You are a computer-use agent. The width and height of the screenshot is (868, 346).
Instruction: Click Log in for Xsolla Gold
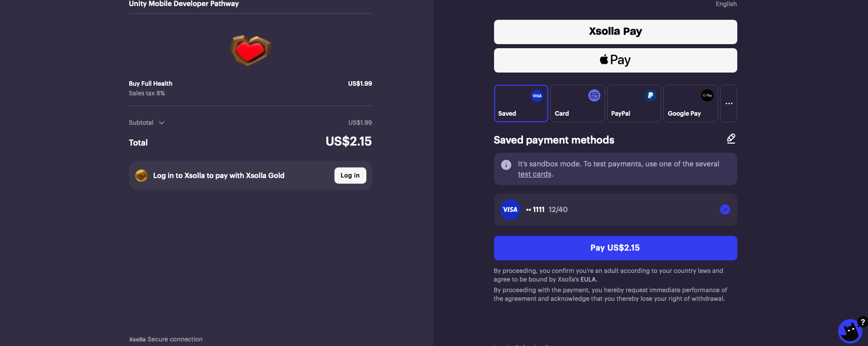pos(350,176)
